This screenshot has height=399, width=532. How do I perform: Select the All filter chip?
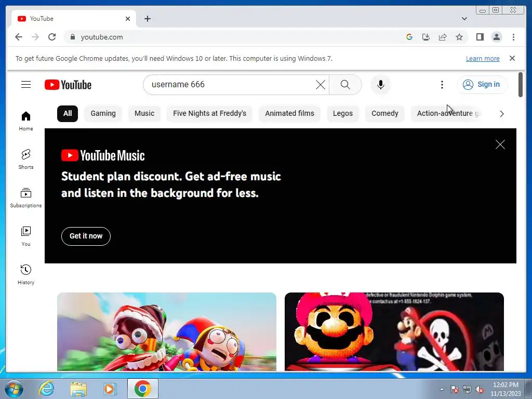click(x=68, y=113)
